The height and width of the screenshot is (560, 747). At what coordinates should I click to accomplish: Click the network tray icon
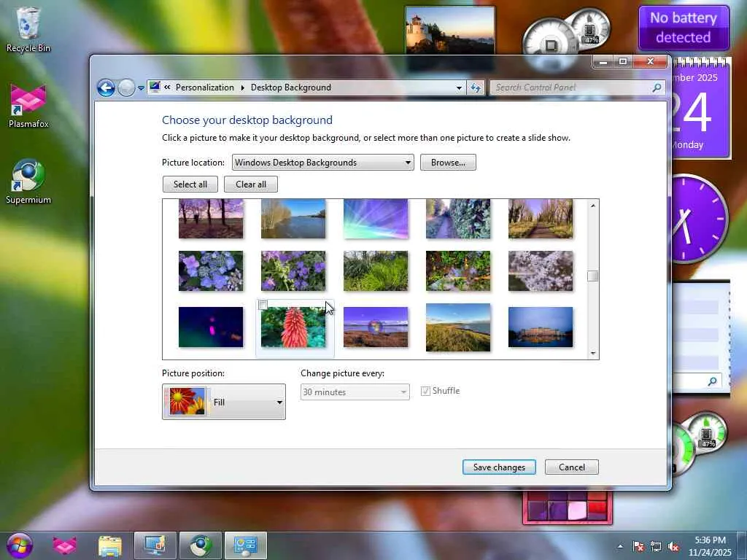[x=656, y=546]
